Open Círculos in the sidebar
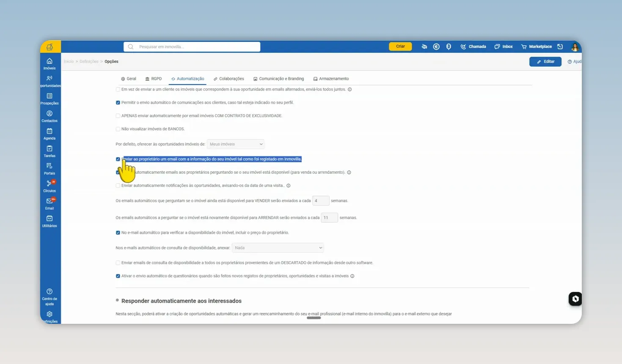 [50, 186]
